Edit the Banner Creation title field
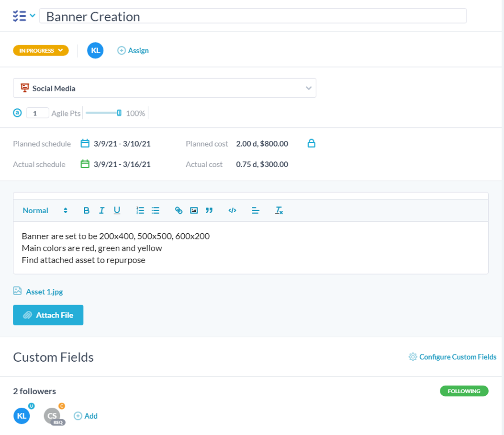The width and height of the screenshot is (504, 435). click(x=253, y=16)
